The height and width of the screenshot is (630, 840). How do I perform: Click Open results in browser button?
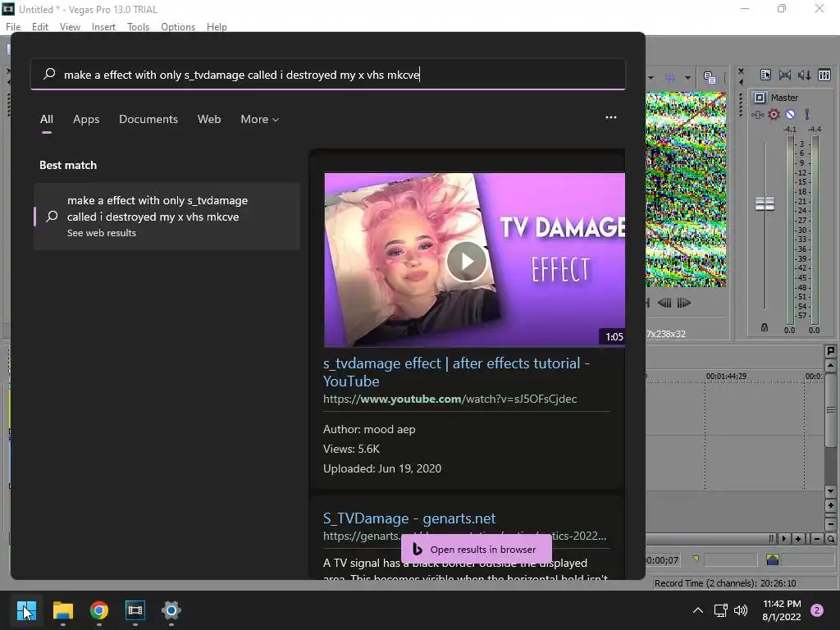coord(477,549)
